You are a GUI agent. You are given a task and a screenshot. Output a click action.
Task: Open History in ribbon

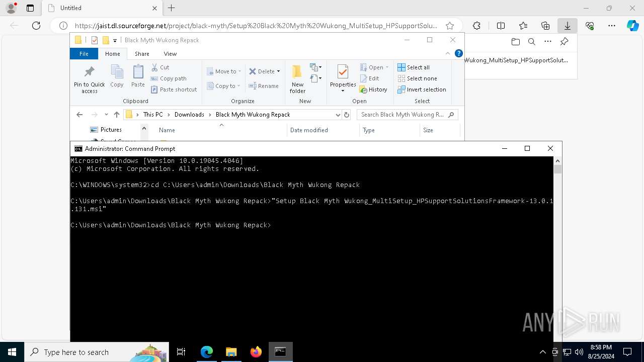(x=373, y=89)
